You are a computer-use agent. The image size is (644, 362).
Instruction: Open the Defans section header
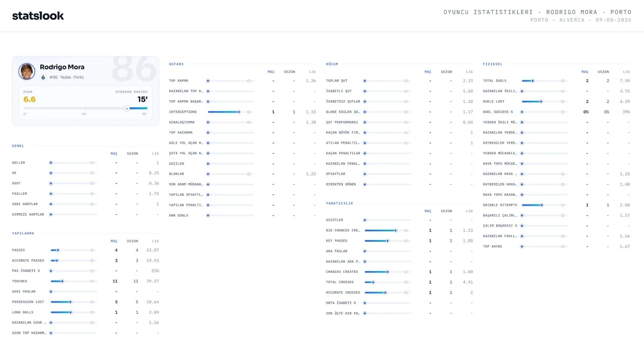[176, 64]
